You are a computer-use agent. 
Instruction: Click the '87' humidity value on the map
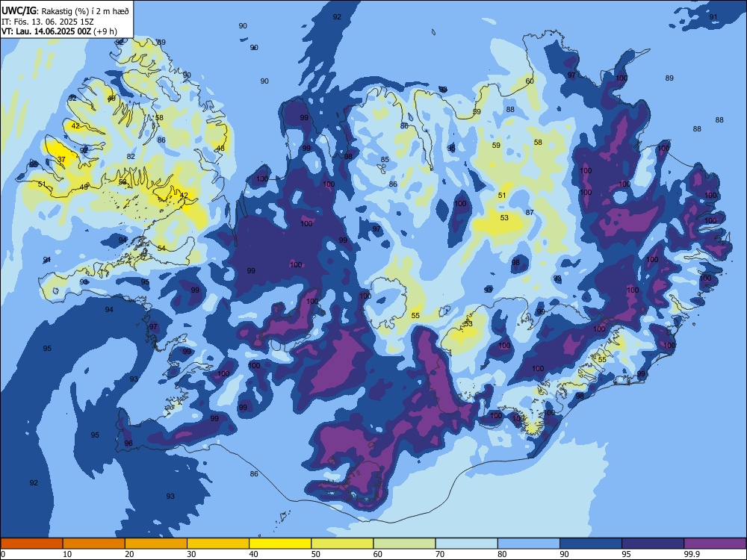[x=530, y=212]
